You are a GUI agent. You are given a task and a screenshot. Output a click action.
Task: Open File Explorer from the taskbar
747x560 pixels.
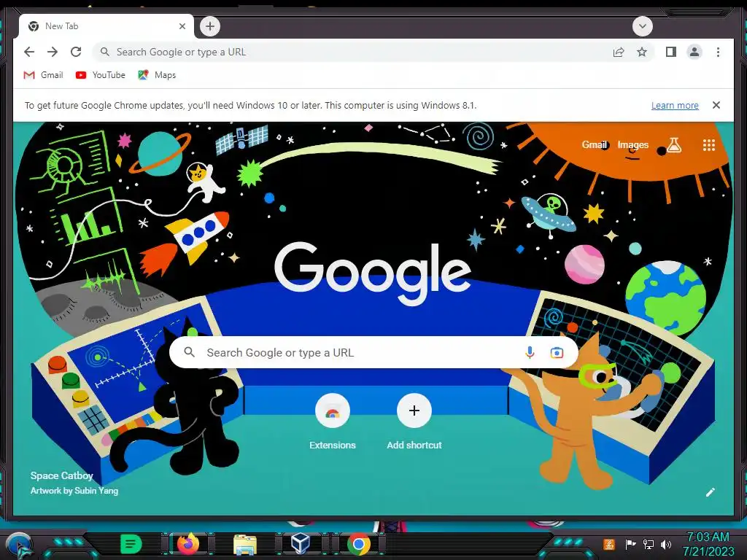(x=245, y=544)
